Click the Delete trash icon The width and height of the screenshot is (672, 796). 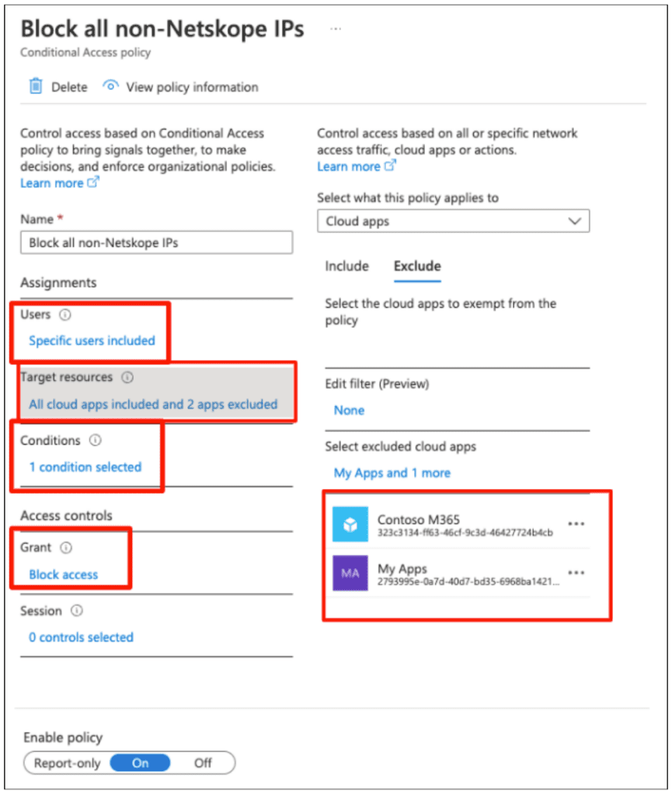pos(35,87)
